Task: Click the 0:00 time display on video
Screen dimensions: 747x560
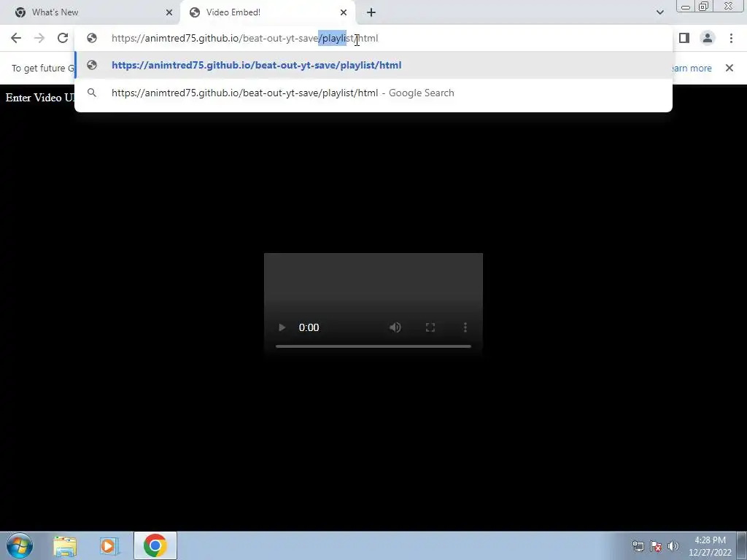Action: [309, 327]
